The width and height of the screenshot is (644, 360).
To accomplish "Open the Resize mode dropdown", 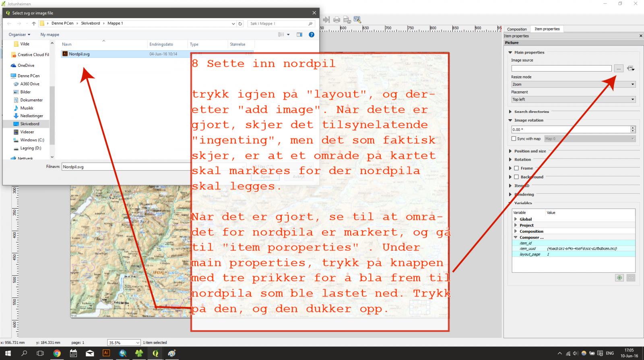I will coord(573,84).
